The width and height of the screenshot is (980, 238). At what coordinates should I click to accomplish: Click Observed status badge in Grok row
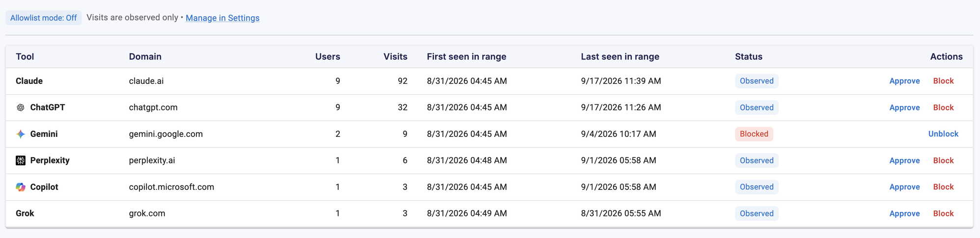coord(757,213)
